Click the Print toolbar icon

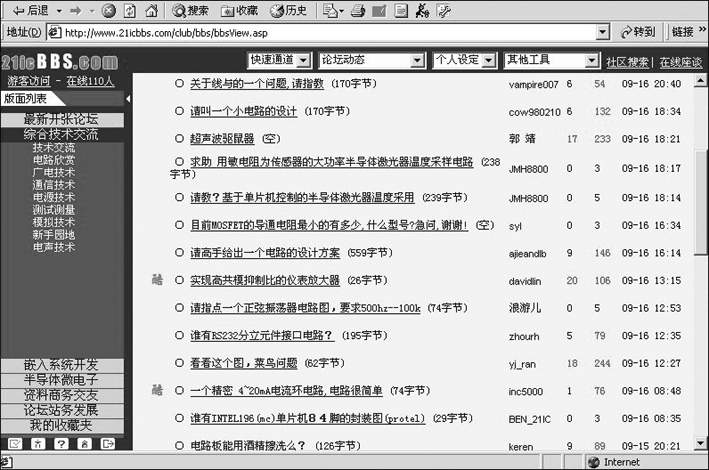[x=358, y=10]
